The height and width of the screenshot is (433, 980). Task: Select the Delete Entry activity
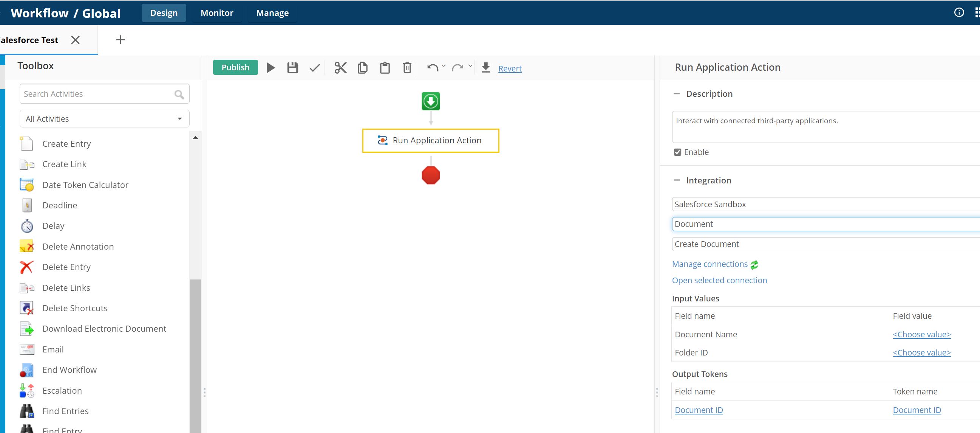(66, 267)
